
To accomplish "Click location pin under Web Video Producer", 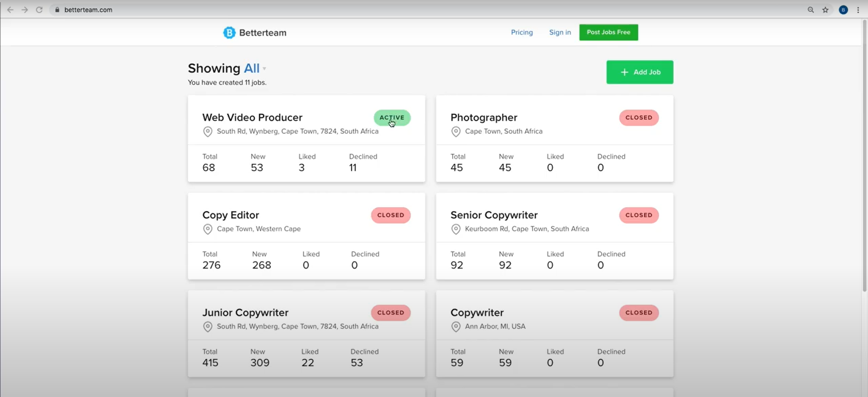I will point(208,131).
